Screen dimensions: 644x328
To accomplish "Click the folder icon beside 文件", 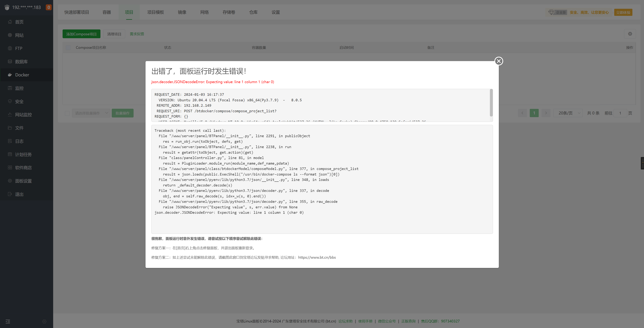I will 10,128.
